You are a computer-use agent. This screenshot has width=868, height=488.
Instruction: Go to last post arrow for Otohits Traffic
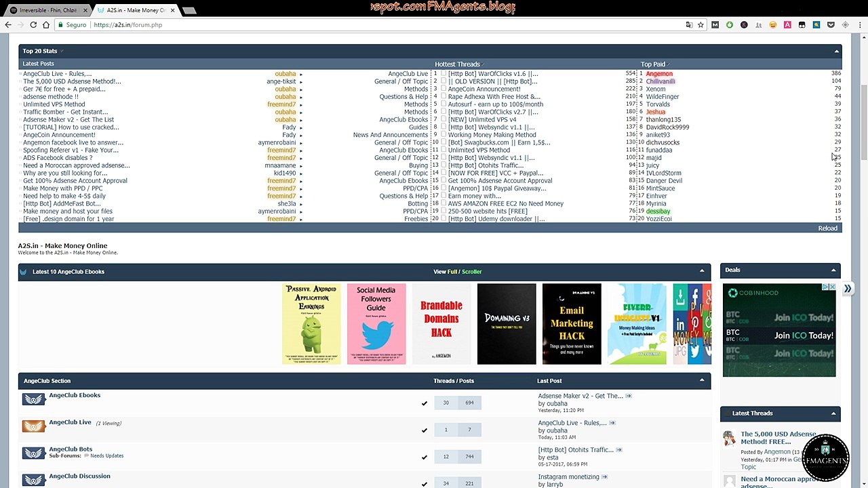pyautogui.click(x=618, y=450)
